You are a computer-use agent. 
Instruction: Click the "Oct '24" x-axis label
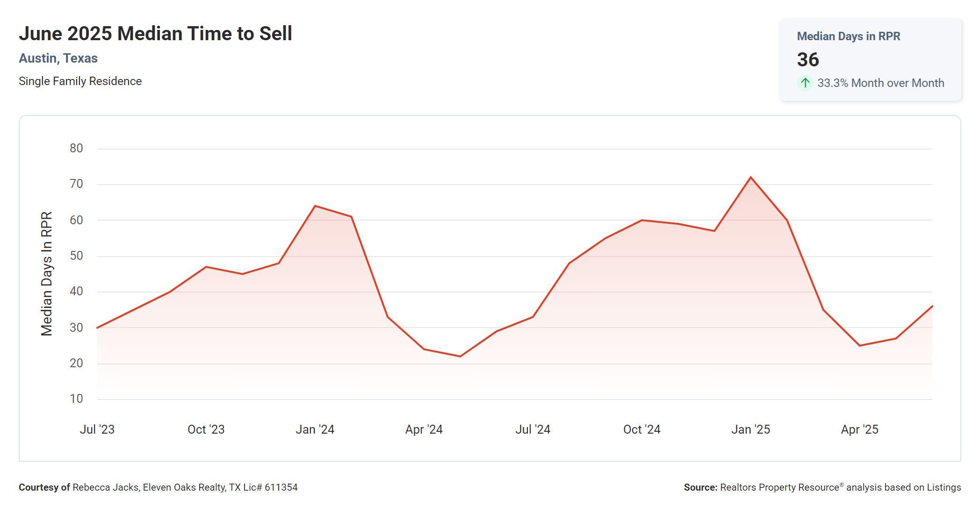[x=641, y=429]
